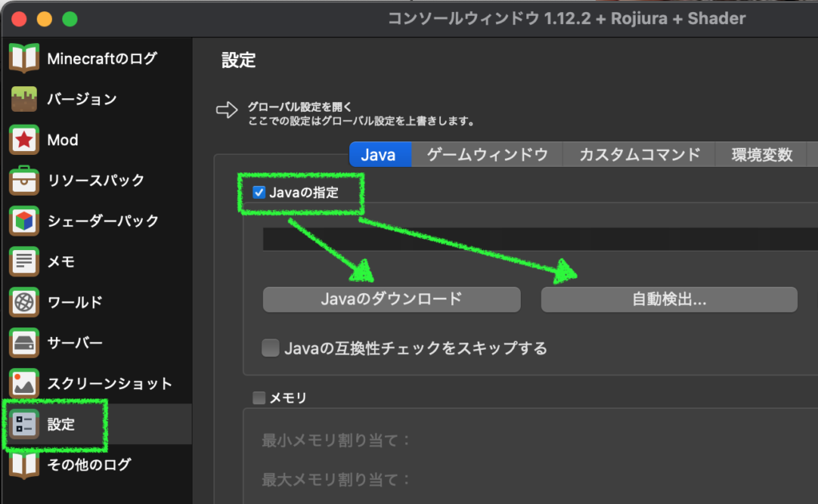Image resolution: width=818 pixels, height=504 pixels.
Task: Click the Java path input field
Action: 540,239
